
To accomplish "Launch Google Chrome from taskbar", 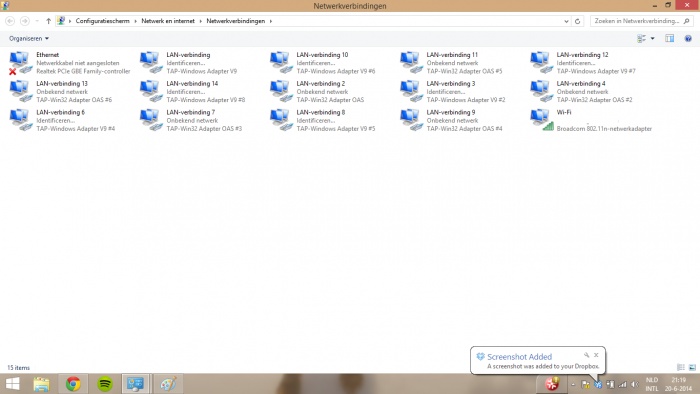I will pyautogui.click(x=73, y=384).
